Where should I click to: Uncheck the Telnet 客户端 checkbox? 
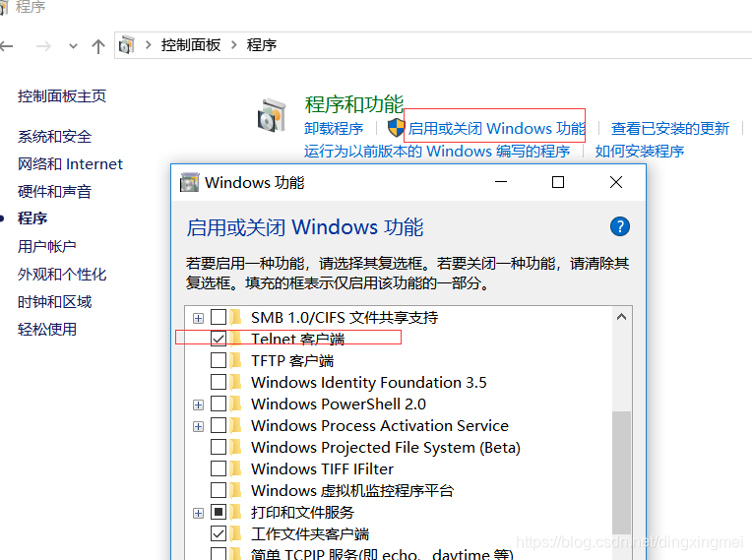click(x=219, y=339)
